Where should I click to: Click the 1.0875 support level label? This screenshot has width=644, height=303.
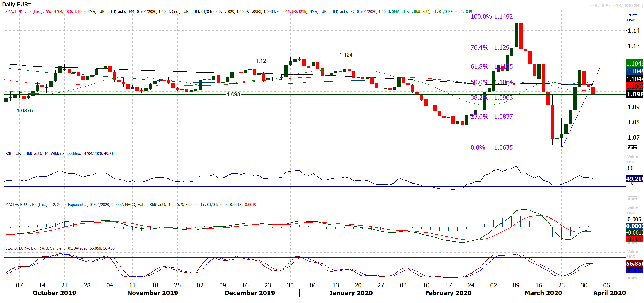point(25,110)
